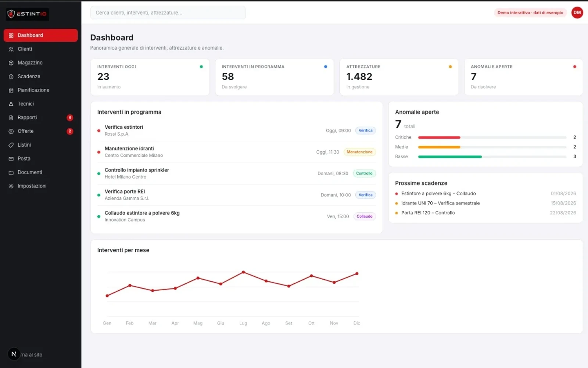Select the Scadenze clock icon
The height and width of the screenshot is (368, 588).
(x=11, y=77)
